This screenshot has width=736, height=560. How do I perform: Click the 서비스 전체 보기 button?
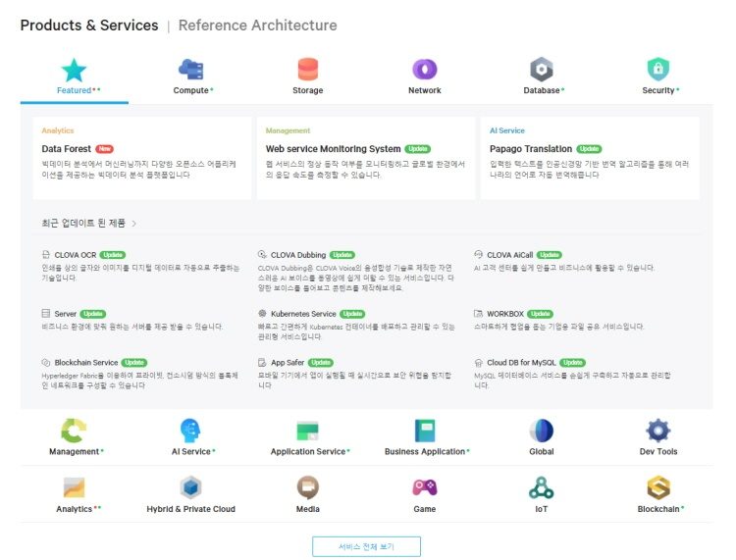coord(366,546)
